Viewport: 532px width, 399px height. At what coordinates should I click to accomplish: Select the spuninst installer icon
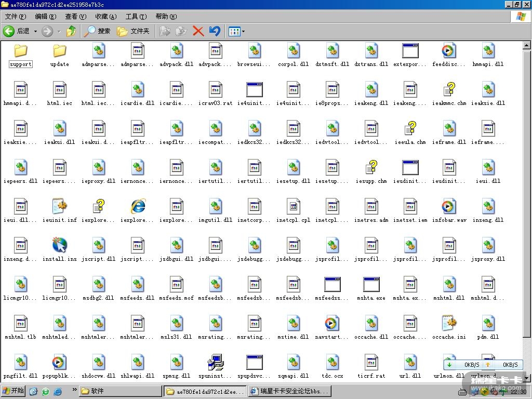pyautogui.click(x=216, y=362)
